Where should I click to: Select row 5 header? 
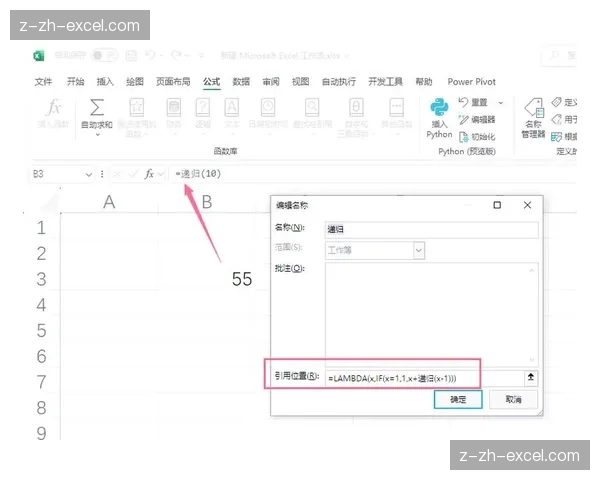pyautogui.click(x=41, y=330)
